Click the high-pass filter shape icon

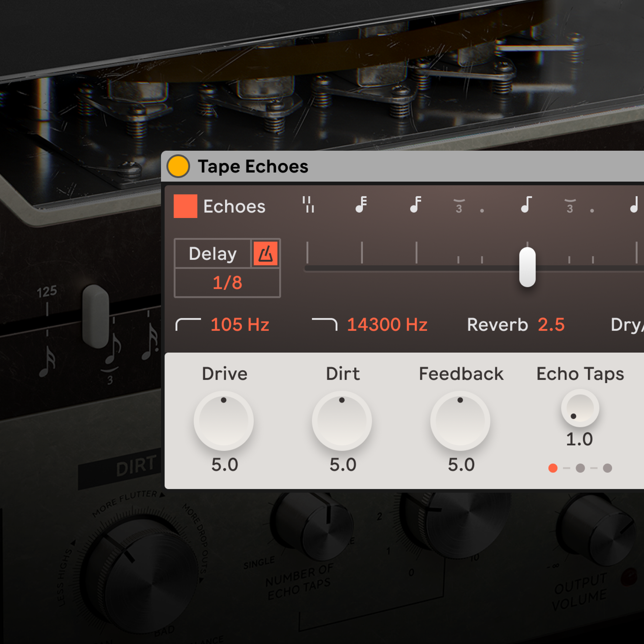(188, 324)
